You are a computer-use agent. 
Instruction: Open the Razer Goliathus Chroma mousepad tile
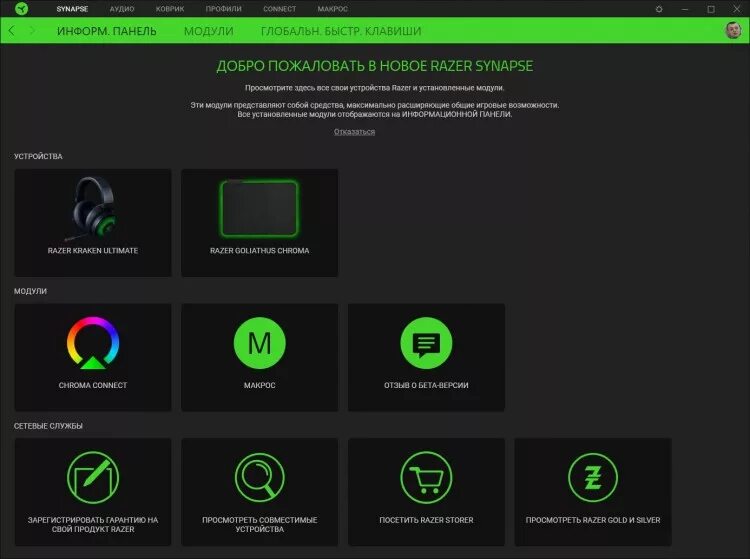pyautogui.click(x=260, y=223)
